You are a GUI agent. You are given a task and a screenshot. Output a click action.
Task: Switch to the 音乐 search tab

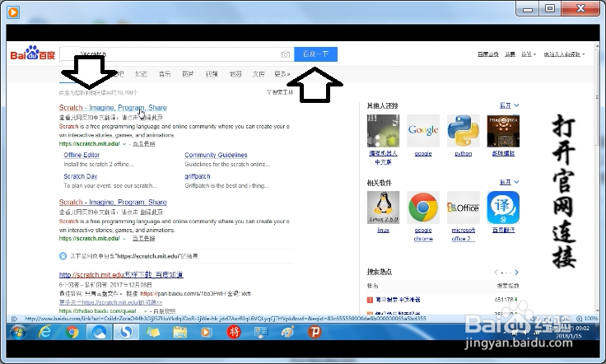pos(165,74)
